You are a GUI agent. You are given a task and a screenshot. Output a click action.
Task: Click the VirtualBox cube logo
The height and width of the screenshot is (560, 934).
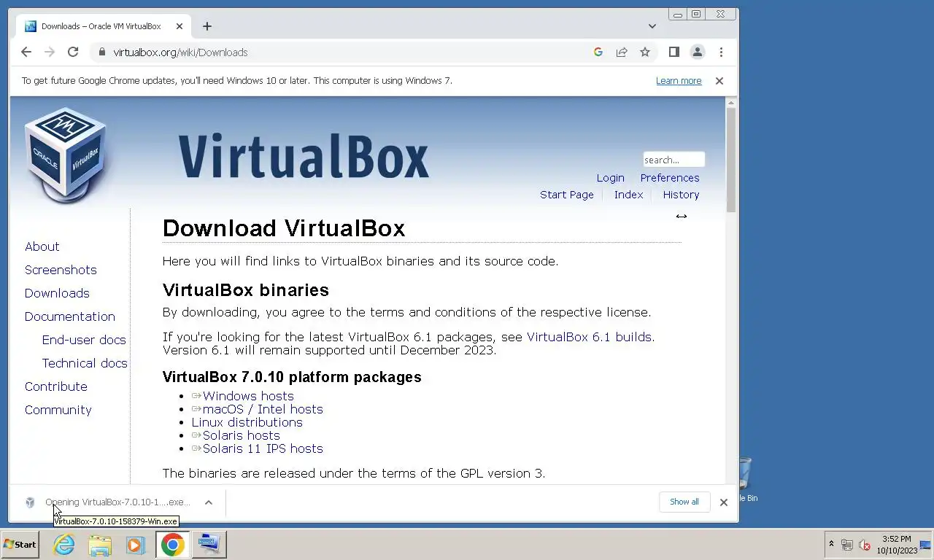pos(66,155)
